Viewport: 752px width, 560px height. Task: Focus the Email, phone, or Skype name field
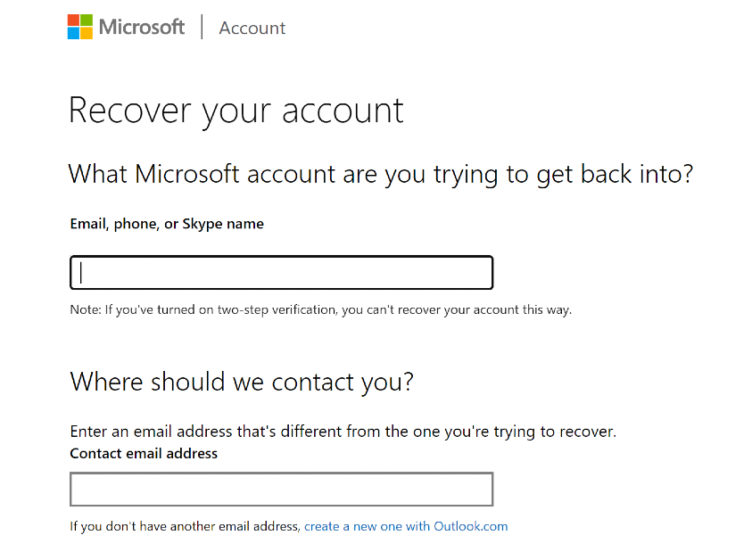[x=281, y=273]
